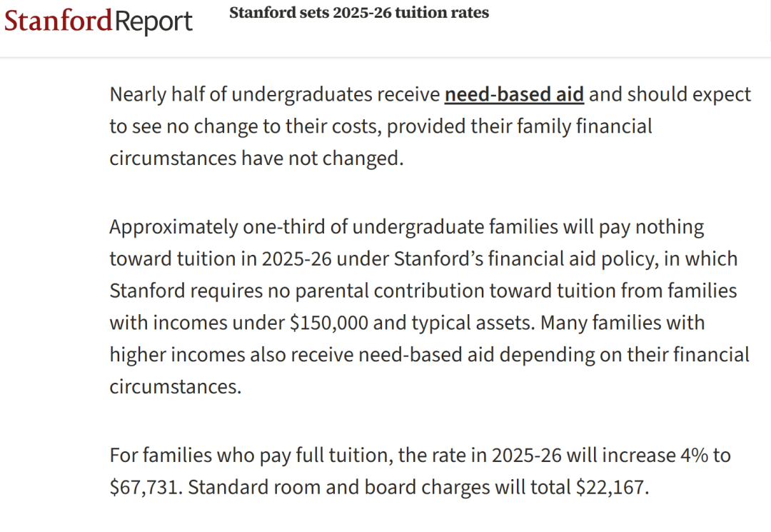Click the word undergraduates in first paragraph

click(x=301, y=94)
